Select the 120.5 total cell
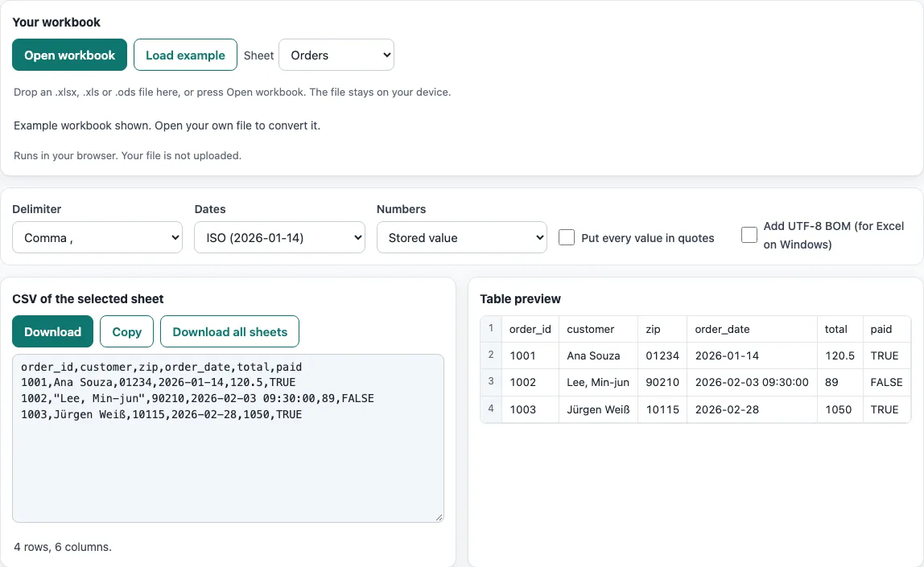924x567 pixels. tap(839, 355)
